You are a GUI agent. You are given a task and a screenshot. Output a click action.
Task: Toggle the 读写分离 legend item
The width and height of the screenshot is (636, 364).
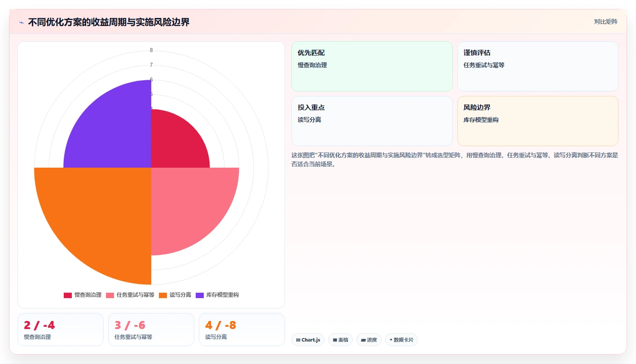click(175, 295)
